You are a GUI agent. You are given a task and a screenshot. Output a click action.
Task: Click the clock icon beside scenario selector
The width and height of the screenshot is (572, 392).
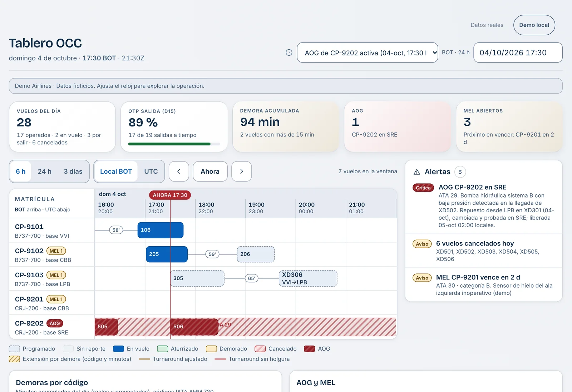pos(289,53)
